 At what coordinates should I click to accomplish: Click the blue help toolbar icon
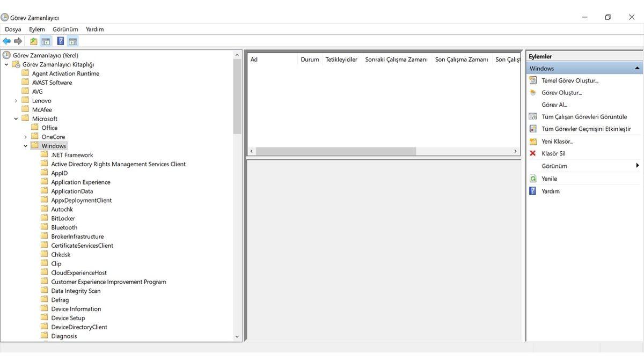(61, 41)
